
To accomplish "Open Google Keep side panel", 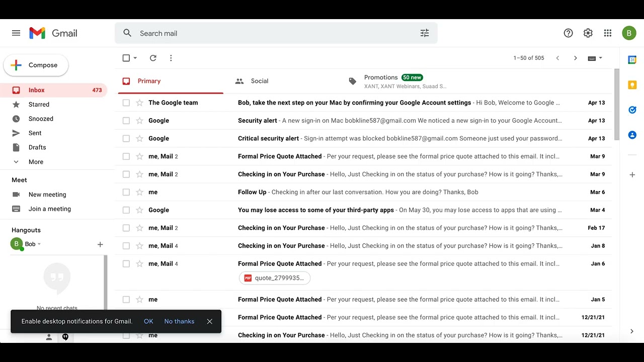I will click(x=632, y=85).
